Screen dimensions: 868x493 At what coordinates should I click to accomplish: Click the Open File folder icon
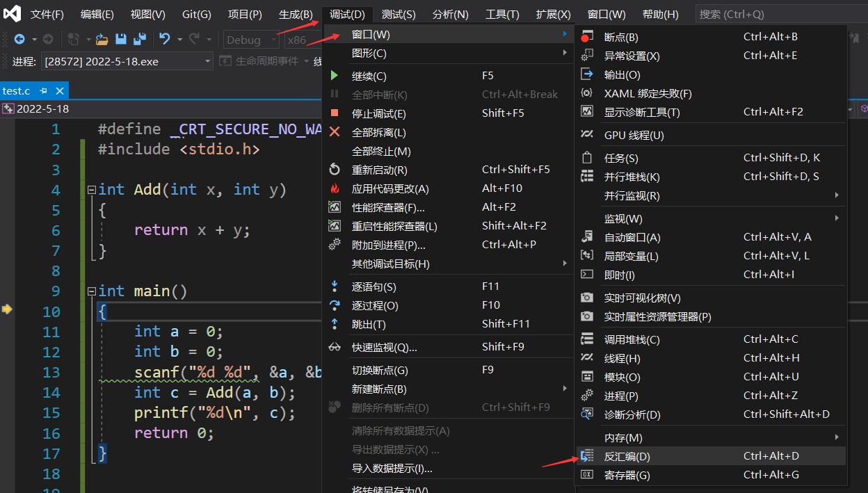point(102,40)
